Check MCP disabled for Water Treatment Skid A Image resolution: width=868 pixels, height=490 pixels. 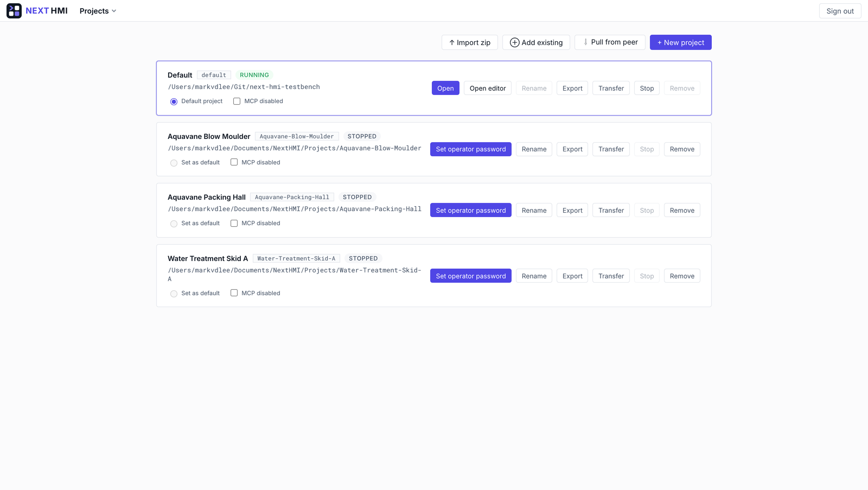coord(234,293)
